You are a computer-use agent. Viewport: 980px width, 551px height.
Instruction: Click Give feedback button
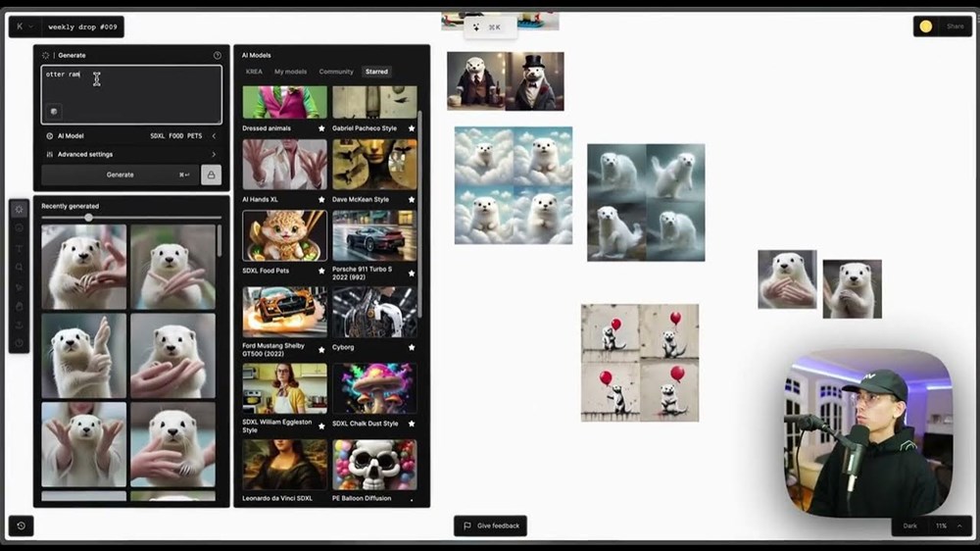tap(491, 526)
